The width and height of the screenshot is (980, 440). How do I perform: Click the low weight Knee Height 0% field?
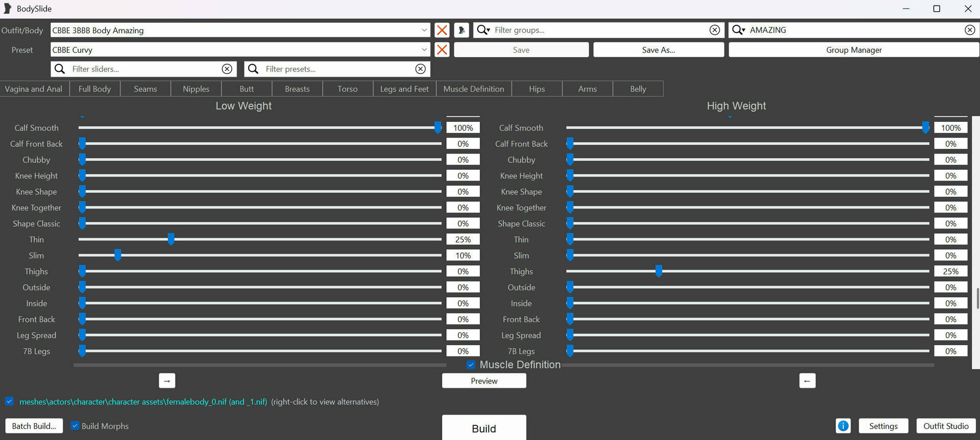click(463, 175)
